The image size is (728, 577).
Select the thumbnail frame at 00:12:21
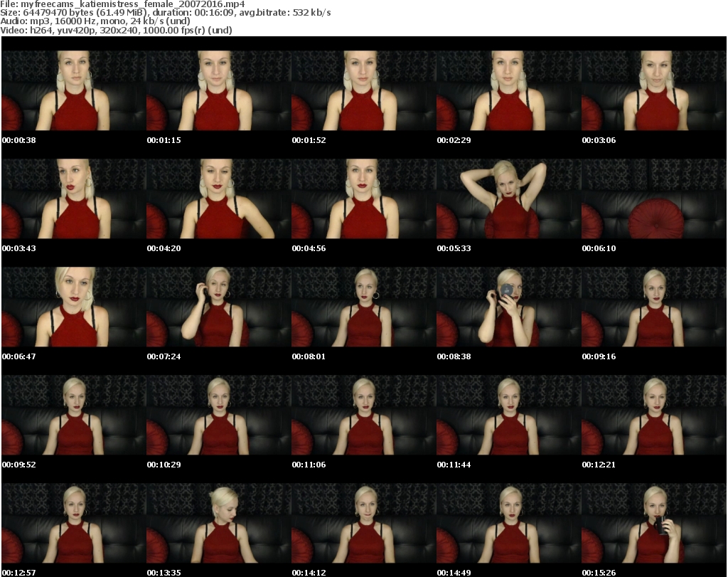pos(654,415)
